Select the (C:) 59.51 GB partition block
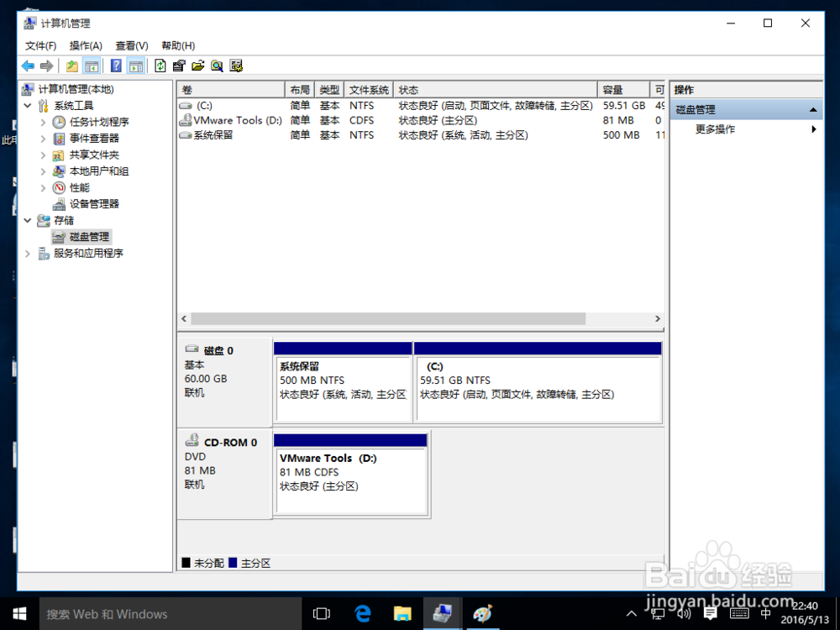The width and height of the screenshot is (840, 630). pos(538,382)
